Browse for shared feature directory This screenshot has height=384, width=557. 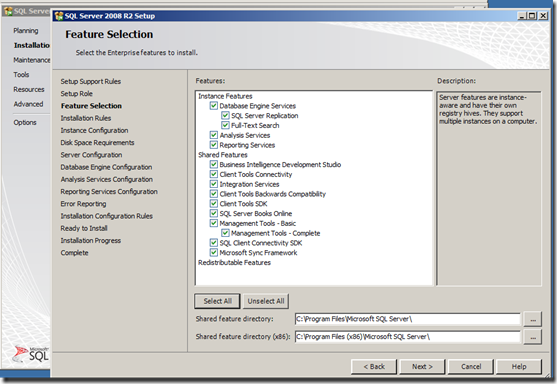tap(533, 319)
